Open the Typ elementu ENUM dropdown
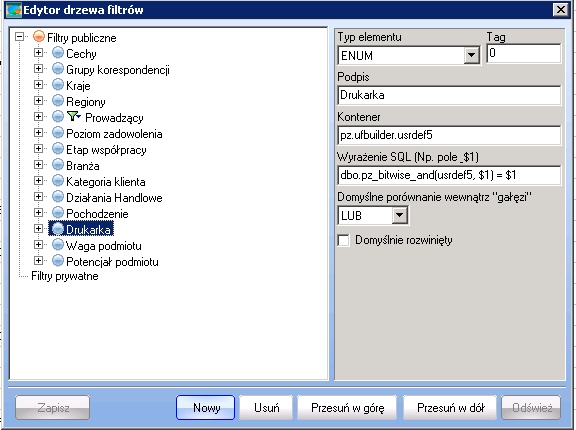This screenshot has width=576, height=430. (x=472, y=56)
